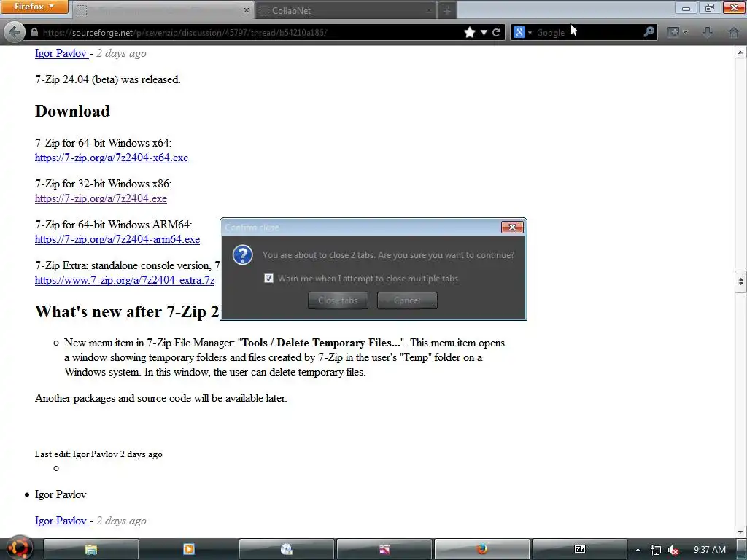The height and width of the screenshot is (560, 747).
Task: Download the 7z2404-x64.exe link
Action: click(x=112, y=157)
